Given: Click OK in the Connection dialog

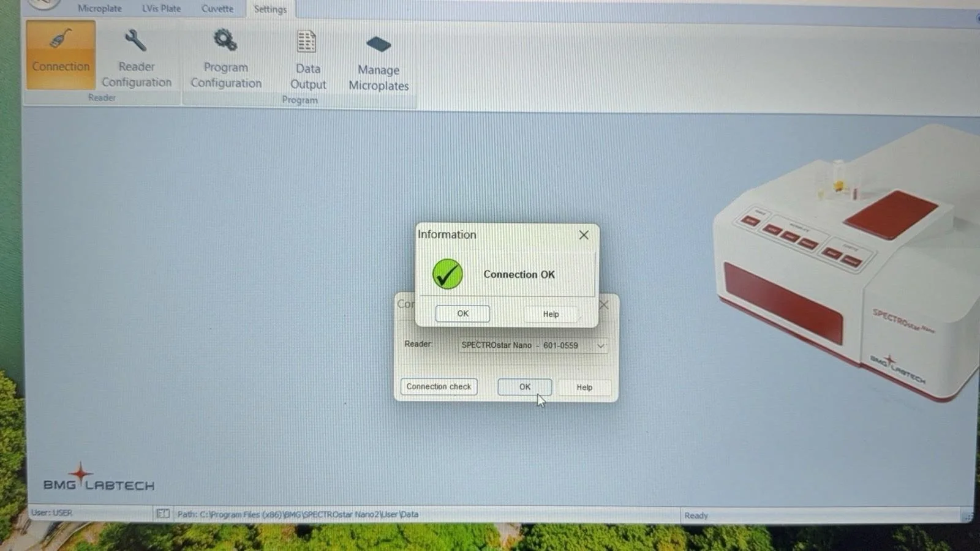Looking at the screenshot, I should (525, 387).
